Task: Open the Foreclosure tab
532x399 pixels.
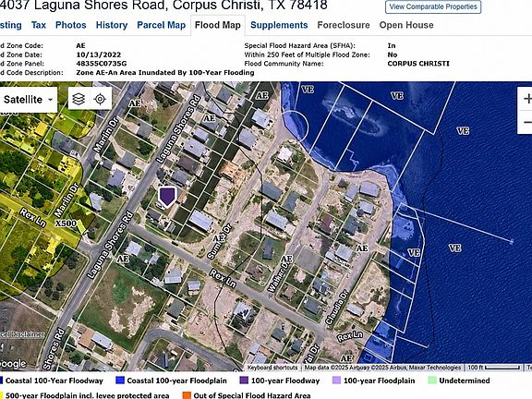Action: [x=344, y=25]
